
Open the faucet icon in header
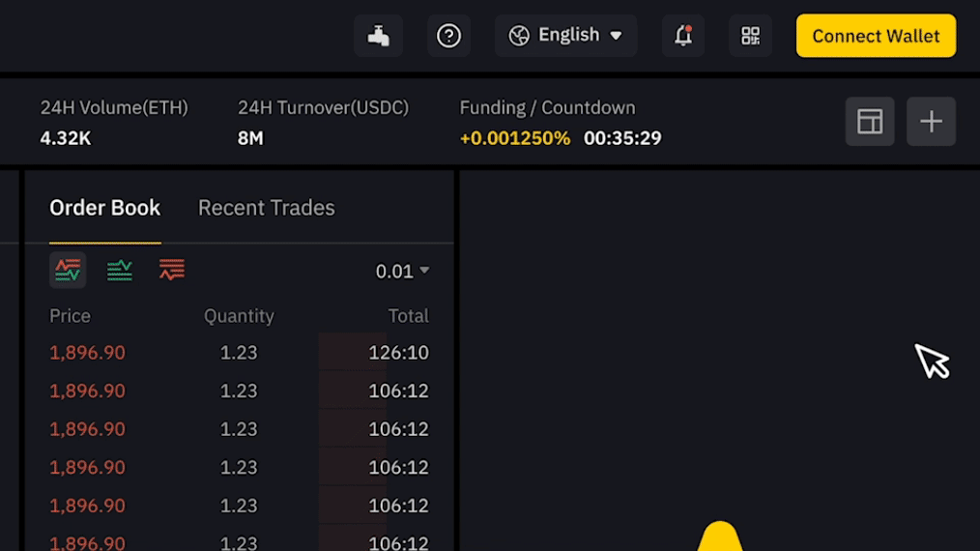tap(378, 36)
